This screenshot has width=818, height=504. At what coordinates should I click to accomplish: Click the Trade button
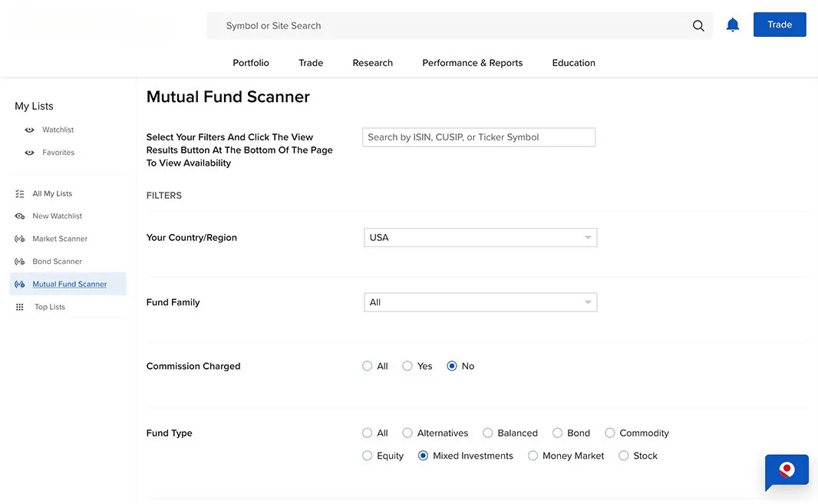[780, 24]
